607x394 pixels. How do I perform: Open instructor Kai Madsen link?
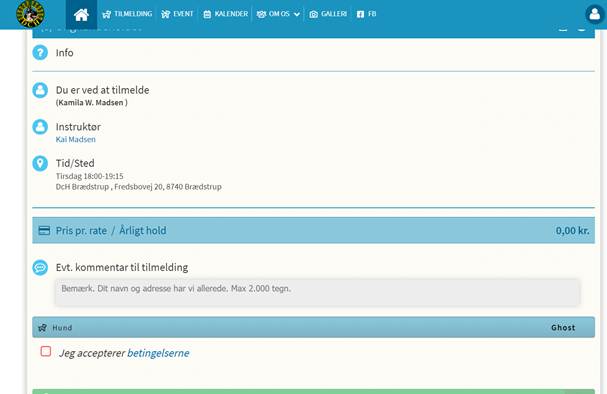75,139
